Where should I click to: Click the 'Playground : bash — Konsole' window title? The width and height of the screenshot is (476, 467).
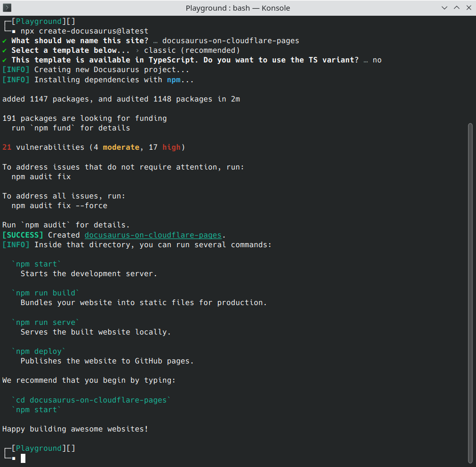238,8
